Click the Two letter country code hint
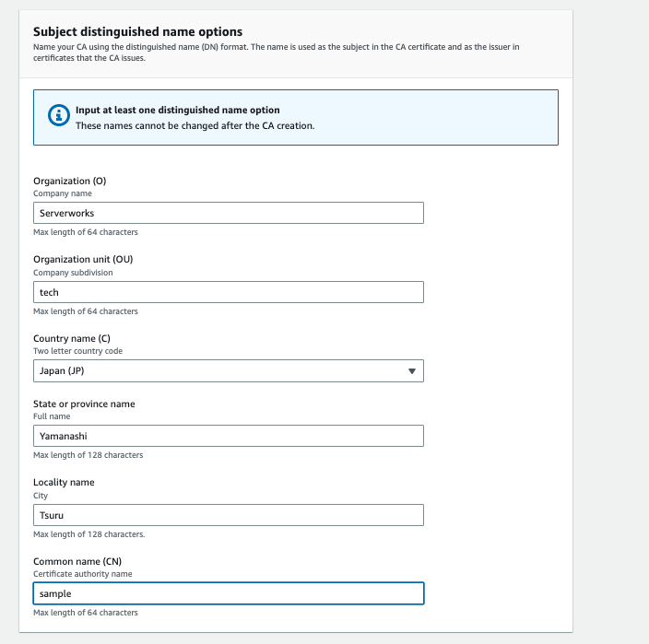Viewport: 649px width, 644px height. pos(77,351)
